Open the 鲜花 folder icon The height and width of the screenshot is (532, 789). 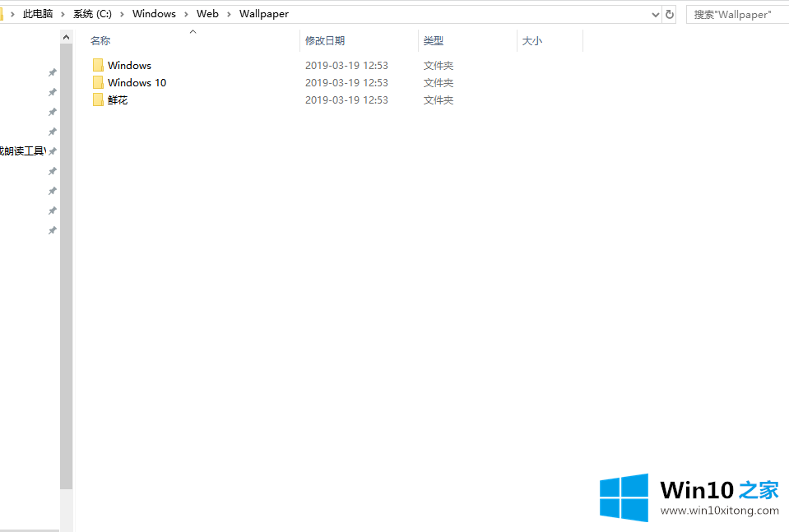tap(98, 99)
